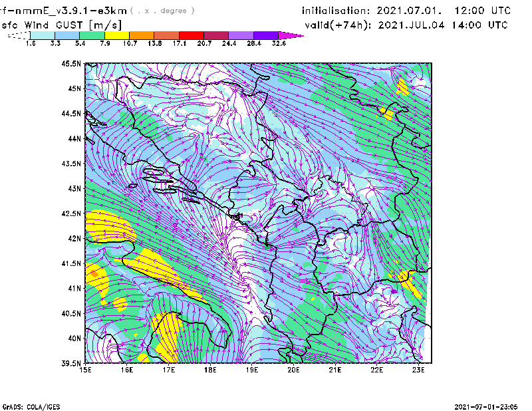Click the 20E longitude label

click(x=293, y=370)
